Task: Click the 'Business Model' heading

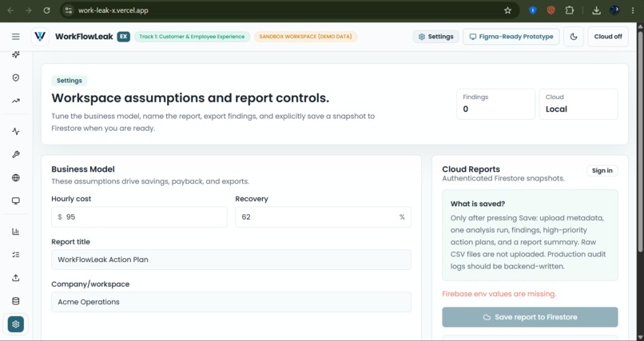Action: 83,169
